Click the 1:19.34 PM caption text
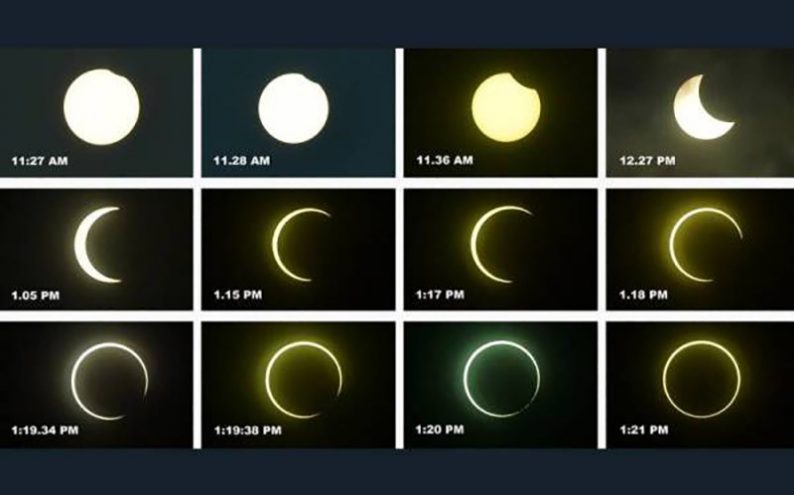This screenshot has width=794, height=495. (x=45, y=431)
